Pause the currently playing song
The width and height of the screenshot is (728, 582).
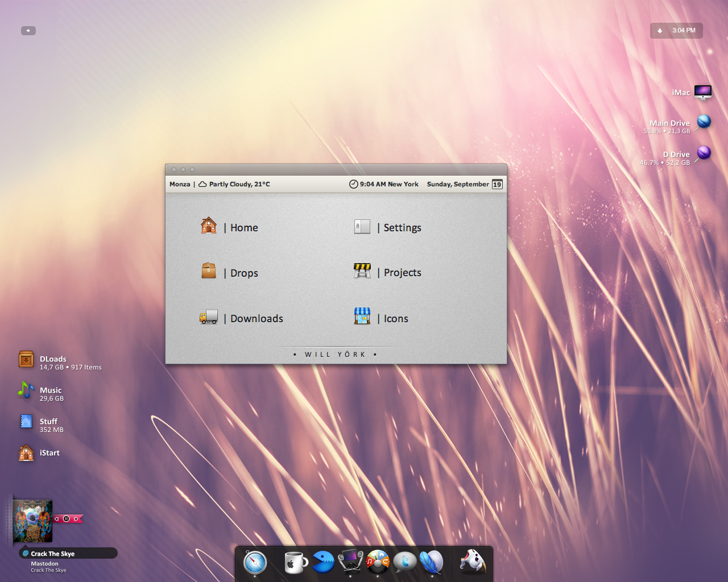coord(66,519)
